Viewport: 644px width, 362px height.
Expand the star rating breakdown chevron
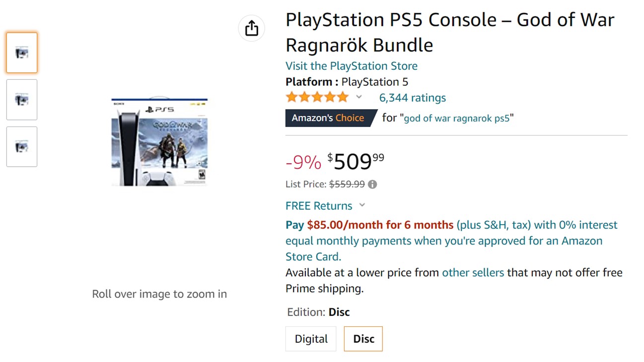(359, 97)
